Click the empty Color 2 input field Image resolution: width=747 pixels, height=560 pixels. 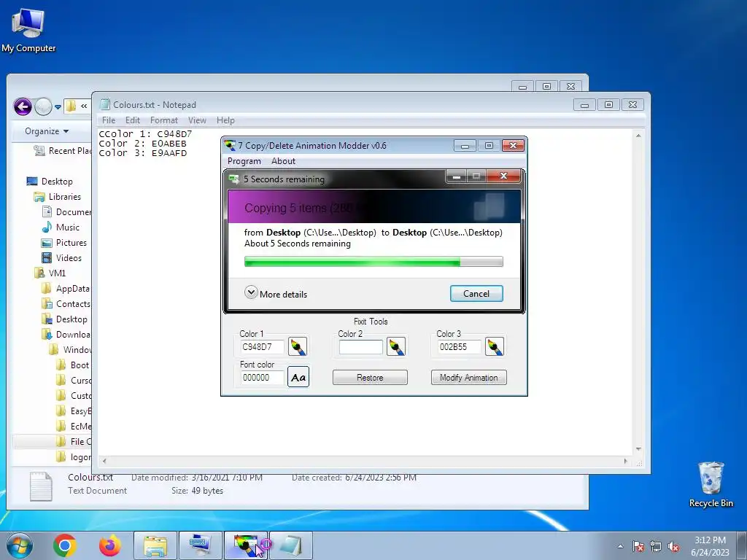pos(360,346)
